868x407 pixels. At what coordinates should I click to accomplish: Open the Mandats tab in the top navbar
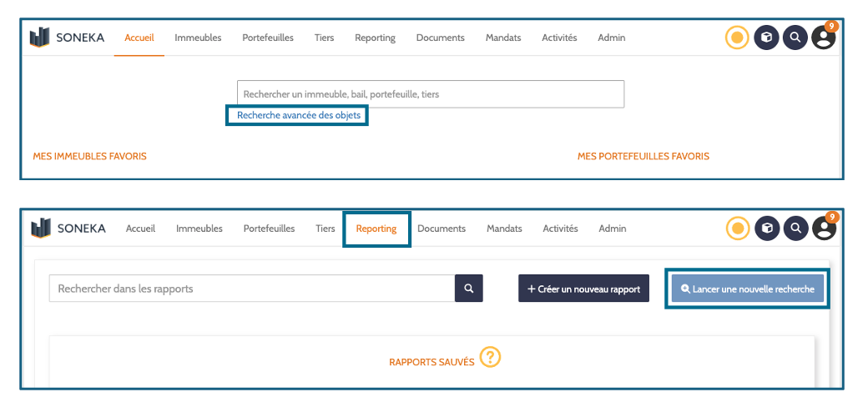(x=503, y=38)
